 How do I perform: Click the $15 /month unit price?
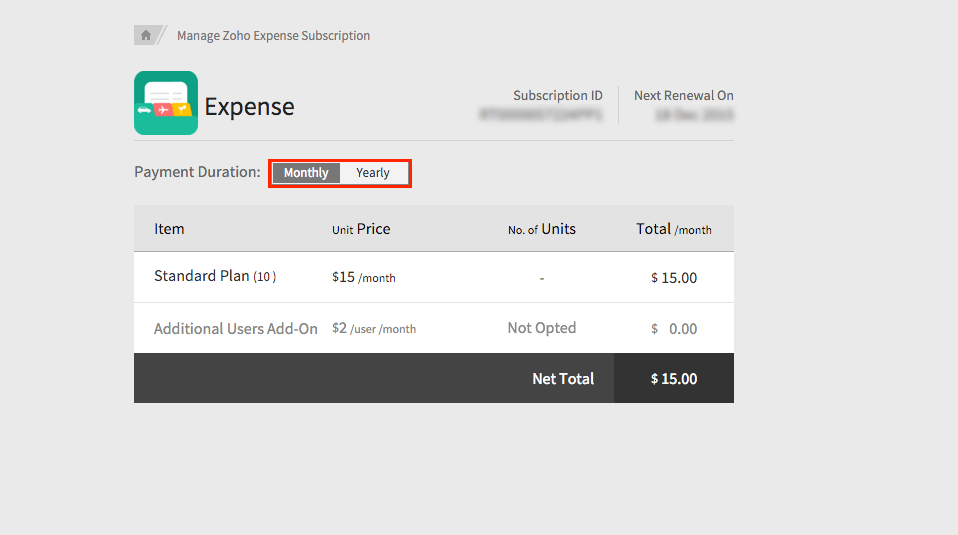click(363, 277)
